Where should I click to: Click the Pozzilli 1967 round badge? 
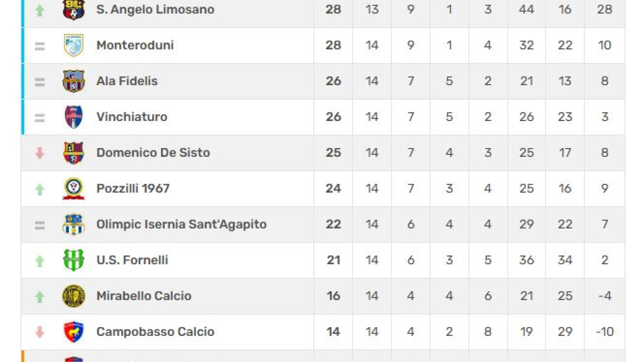click(73, 188)
